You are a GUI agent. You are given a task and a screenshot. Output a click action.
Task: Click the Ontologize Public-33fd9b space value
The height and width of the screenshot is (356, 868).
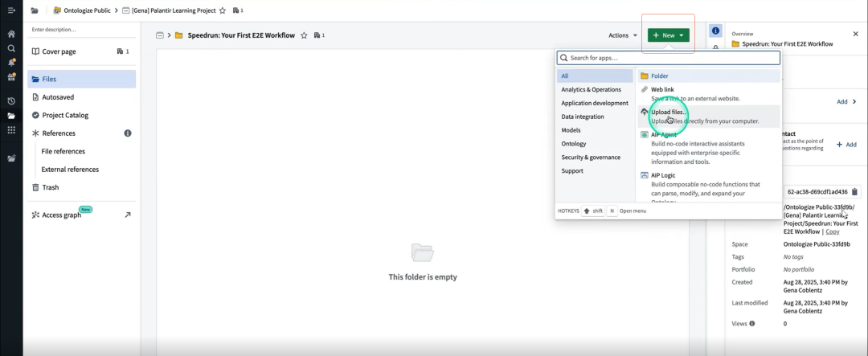pos(817,244)
